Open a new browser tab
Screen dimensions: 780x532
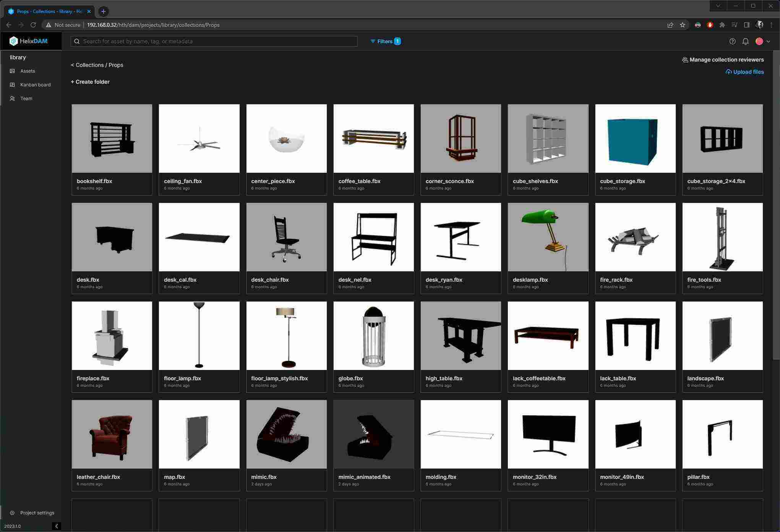tap(103, 11)
